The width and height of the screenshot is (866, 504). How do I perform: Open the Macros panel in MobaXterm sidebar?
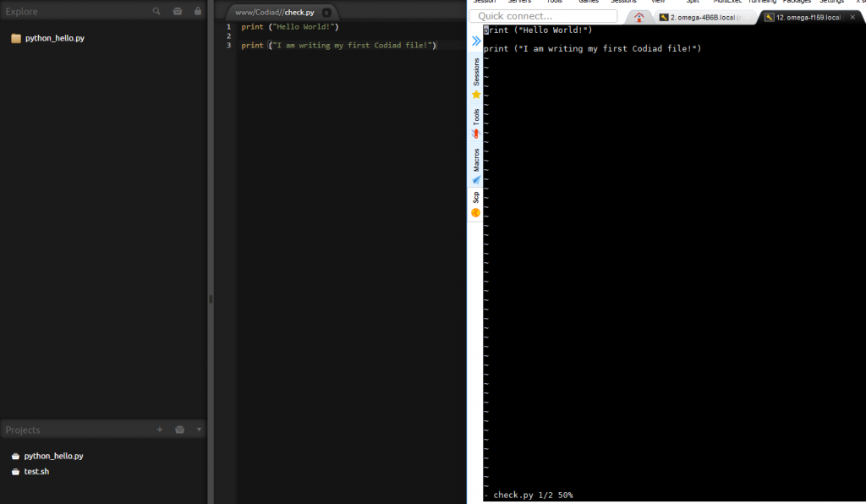(x=475, y=159)
